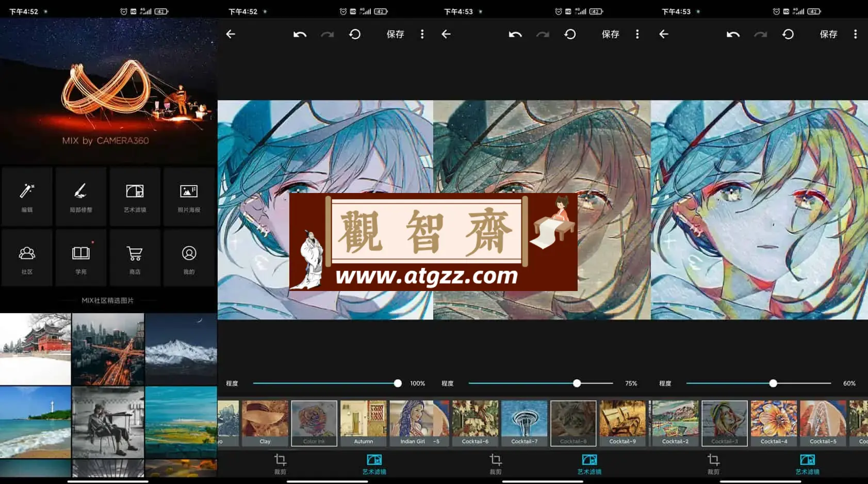Go back from the 100% filter screen
868x484 pixels.
pyautogui.click(x=231, y=34)
